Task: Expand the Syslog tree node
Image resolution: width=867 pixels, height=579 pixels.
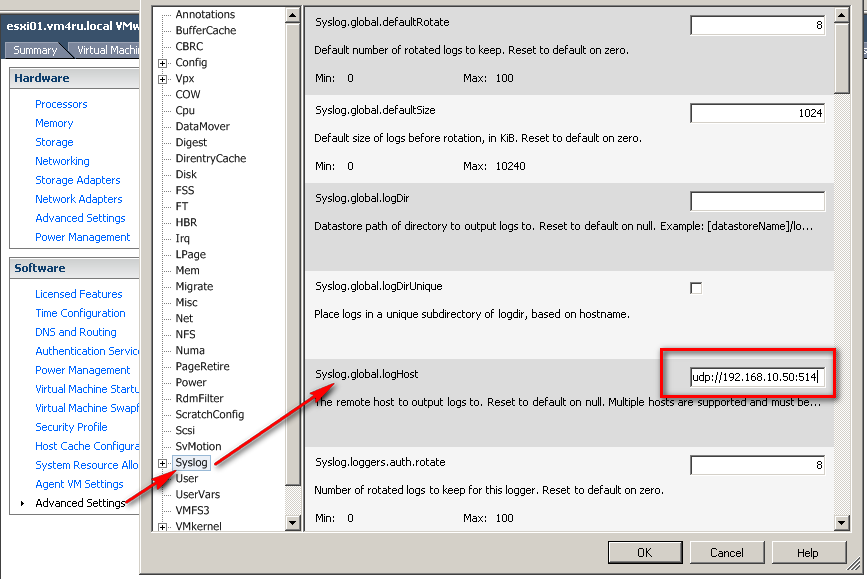Action: 163,463
